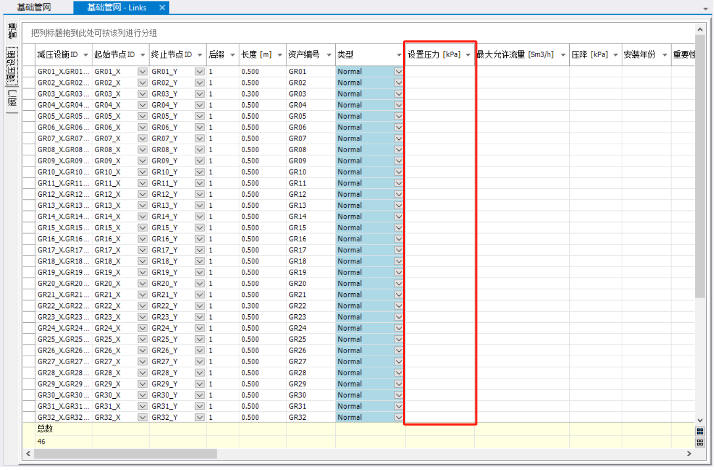Click the 设置压力 cell in GR01 row
Viewport: 715px width, 470px height.
coord(438,72)
